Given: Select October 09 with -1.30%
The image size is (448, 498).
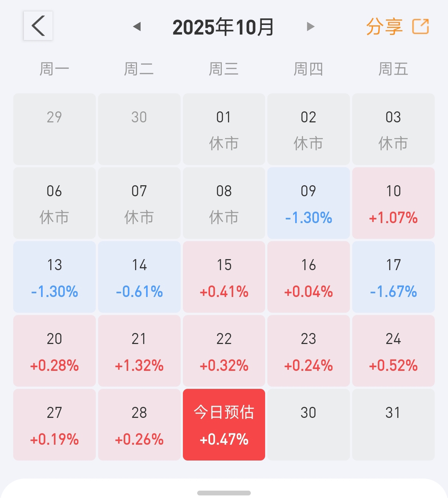Looking at the screenshot, I should [308, 203].
